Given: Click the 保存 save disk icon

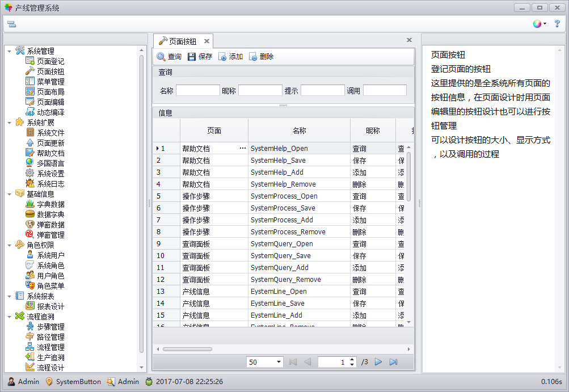Looking at the screenshot, I should (x=192, y=57).
